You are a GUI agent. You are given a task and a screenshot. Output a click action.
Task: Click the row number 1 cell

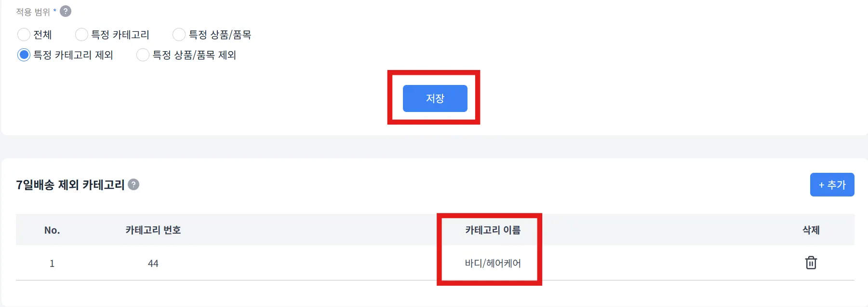pos(52,264)
